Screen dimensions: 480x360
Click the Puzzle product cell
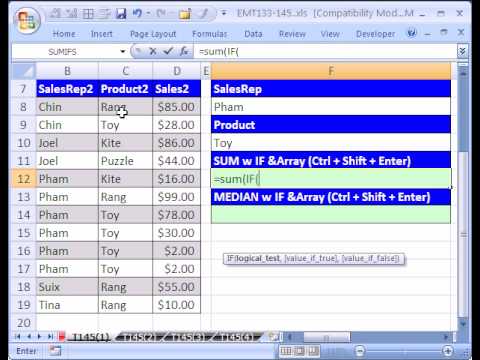pyautogui.click(x=125, y=161)
